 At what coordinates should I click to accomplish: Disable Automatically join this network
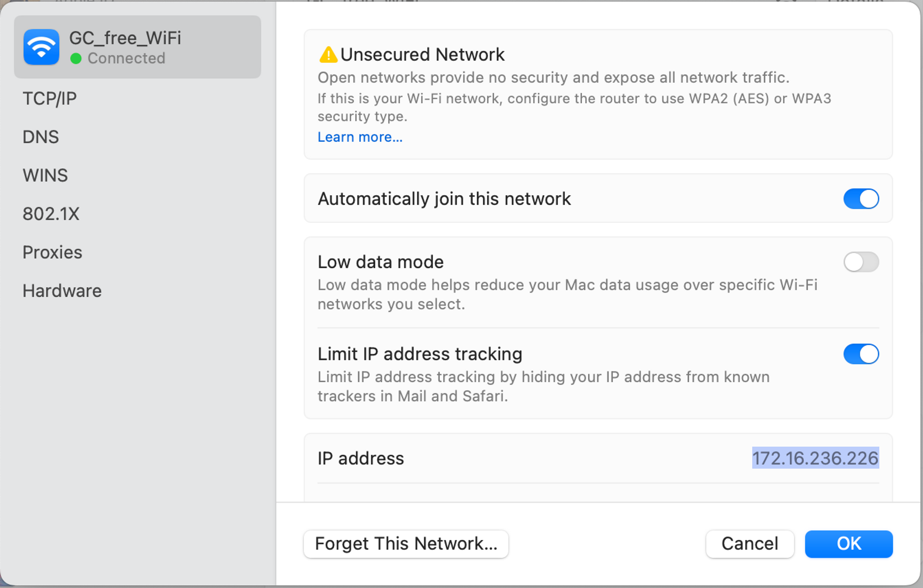point(861,199)
